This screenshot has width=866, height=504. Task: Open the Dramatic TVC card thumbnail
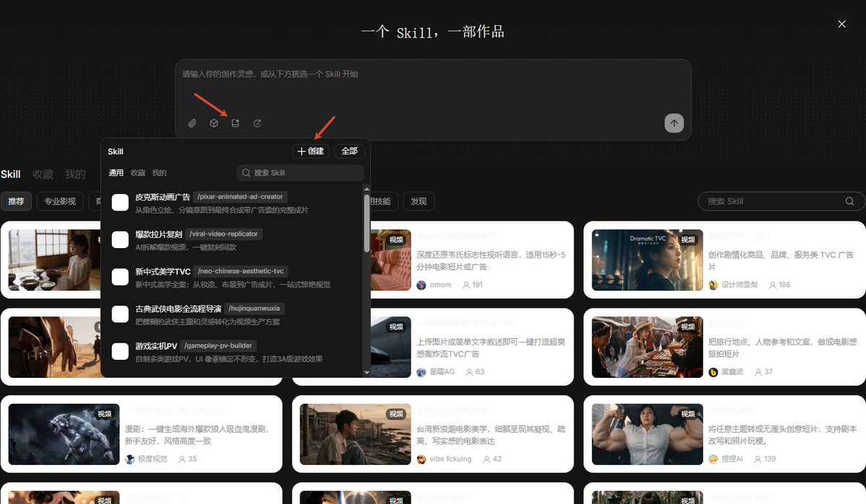pos(647,260)
